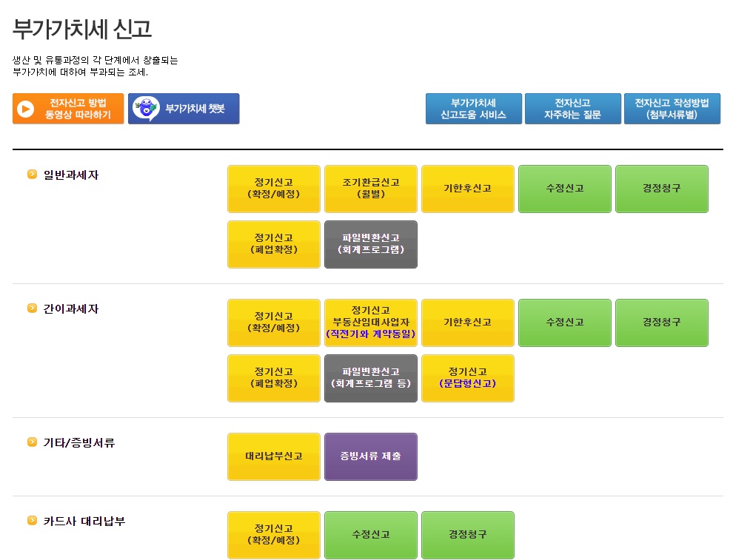Screen dimensions: 730x560
Task: Click the 카드사 대리납부 section heading
Action: tap(84, 521)
